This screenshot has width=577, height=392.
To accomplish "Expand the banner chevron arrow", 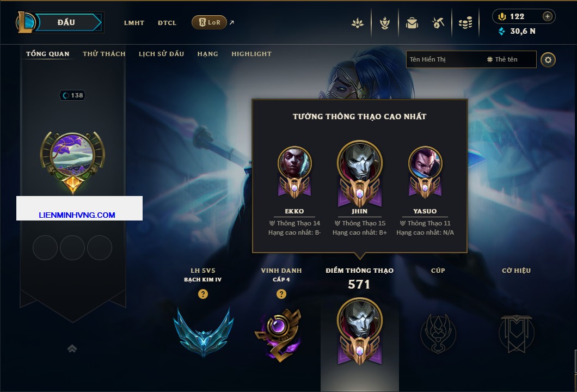I will pyautogui.click(x=72, y=348).
